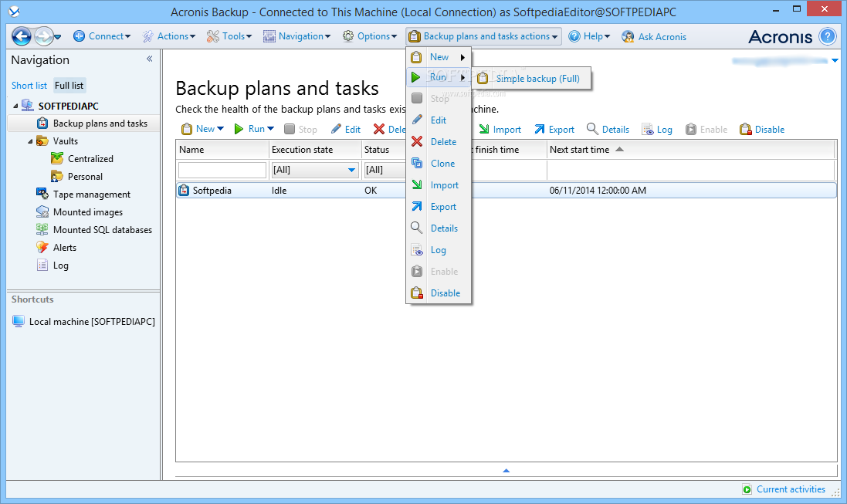Screen dimensions: 847x504
Task: Open Mounted images
Action: click(80, 212)
